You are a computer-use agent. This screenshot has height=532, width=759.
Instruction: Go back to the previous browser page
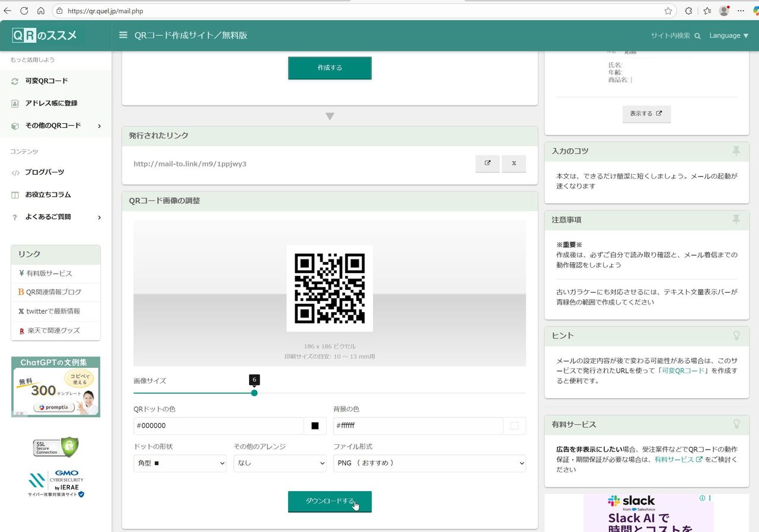coord(8,11)
